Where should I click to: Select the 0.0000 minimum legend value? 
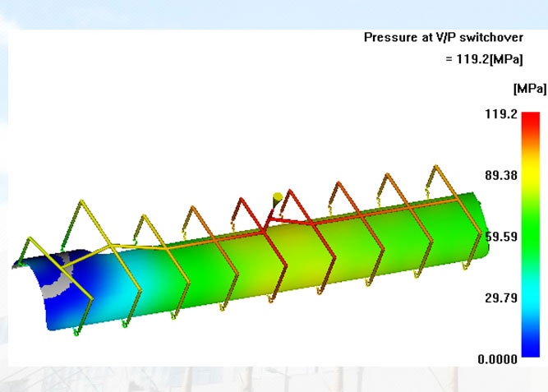(x=498, y=359)
